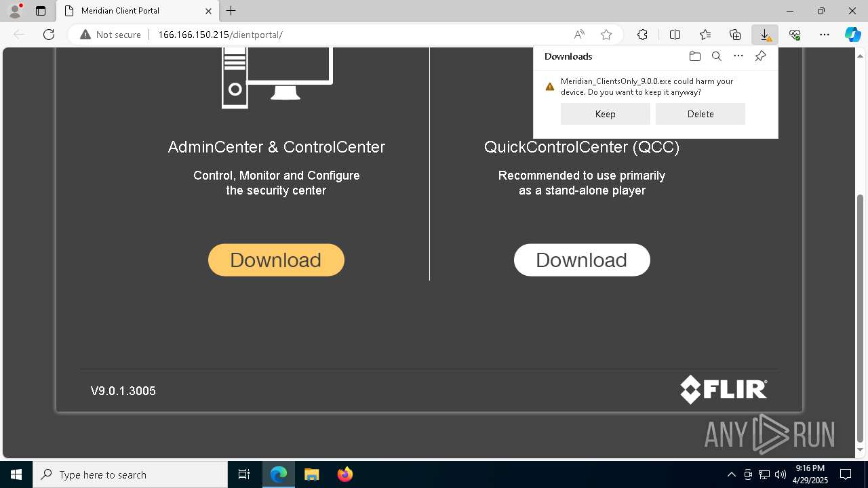Go back to previous page
The image size is (868, 488).
coord(19,35)
